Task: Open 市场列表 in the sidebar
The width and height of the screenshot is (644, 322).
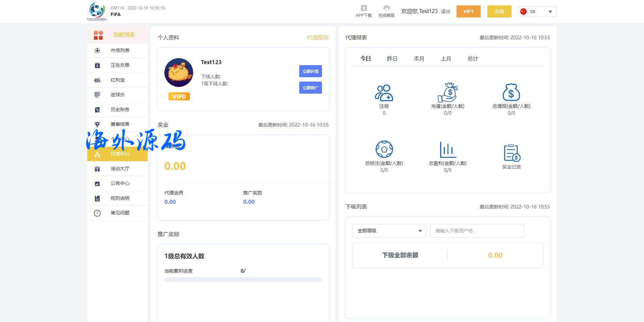Action: [x=120, y=50]
